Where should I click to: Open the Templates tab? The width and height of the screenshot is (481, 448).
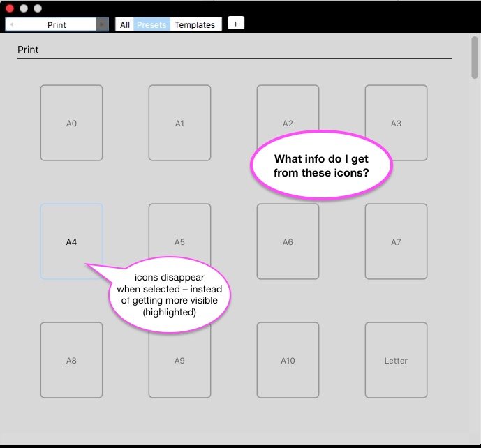click(x=195, y=24)
